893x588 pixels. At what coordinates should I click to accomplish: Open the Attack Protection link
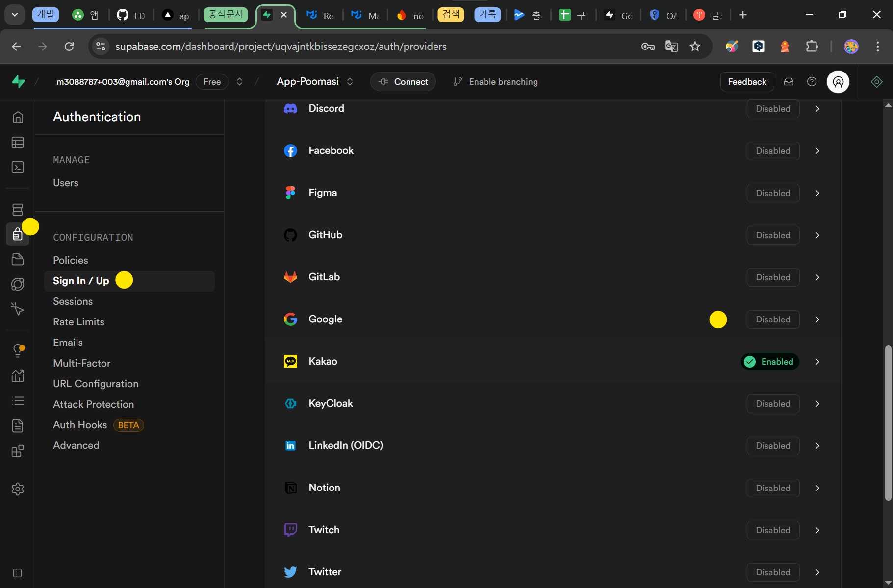coord(94,404)
